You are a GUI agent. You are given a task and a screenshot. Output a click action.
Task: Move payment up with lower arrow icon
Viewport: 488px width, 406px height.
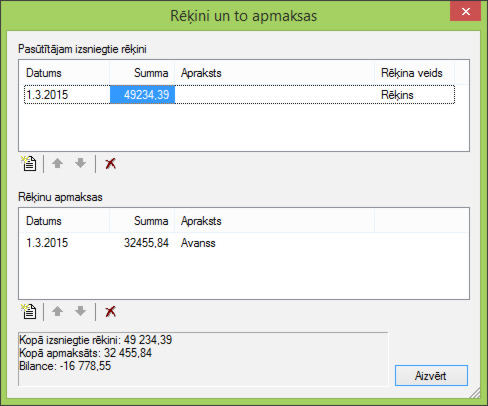58,311
